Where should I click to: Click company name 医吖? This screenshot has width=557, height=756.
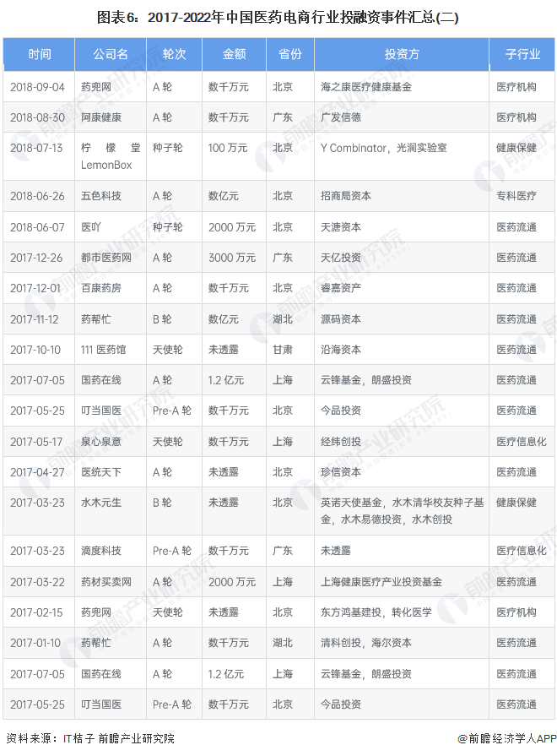coord(91,227)
